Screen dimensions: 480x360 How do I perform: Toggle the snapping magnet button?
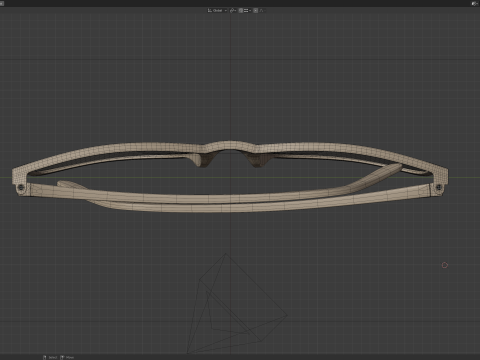tap(241, 10)
